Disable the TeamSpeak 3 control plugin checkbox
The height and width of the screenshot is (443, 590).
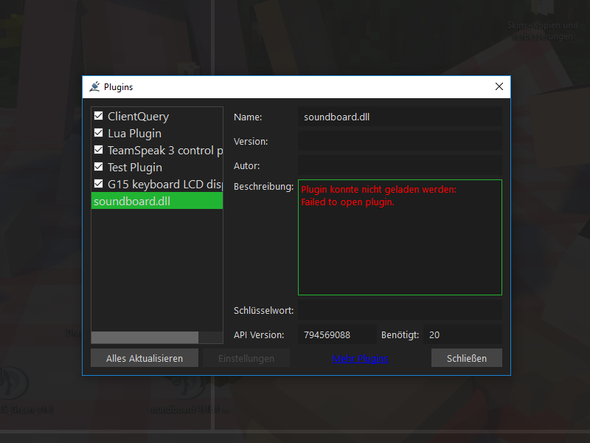coord(98,149)
